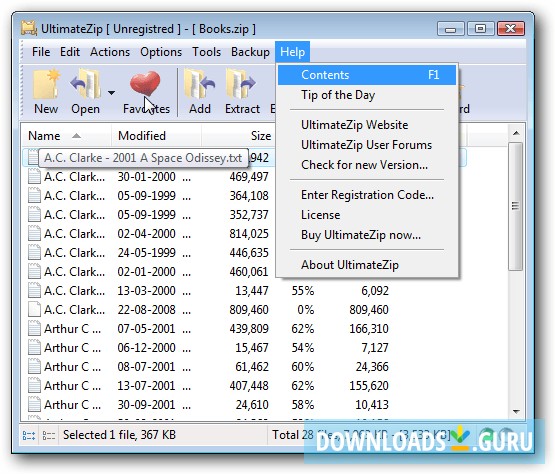Open About UltimateZip

tap(367, 265)
